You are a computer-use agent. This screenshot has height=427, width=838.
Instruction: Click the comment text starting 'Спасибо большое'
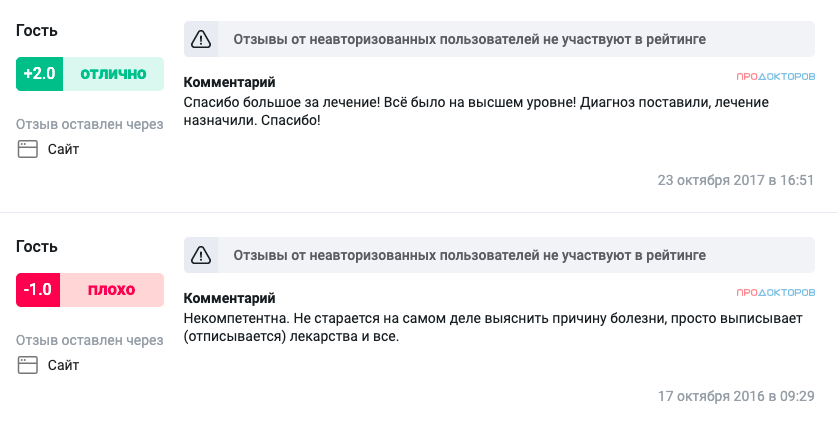pyautogui.click(x=476, y=111)
